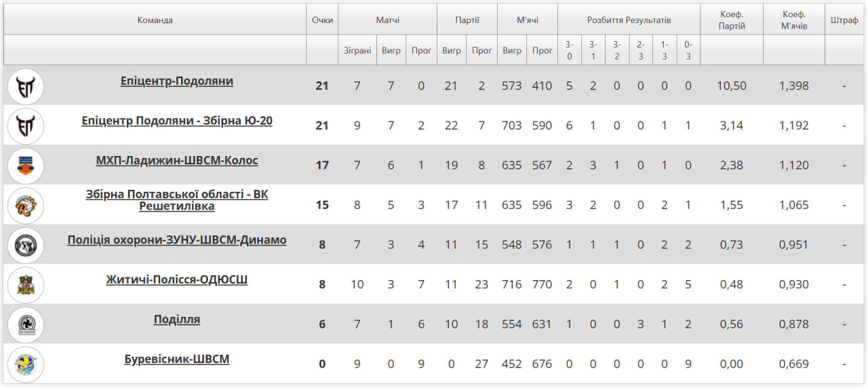Screen dimensions: 868x390
Task: Open the Епіцентр-Подоляни team link
Action: (176, 81)
